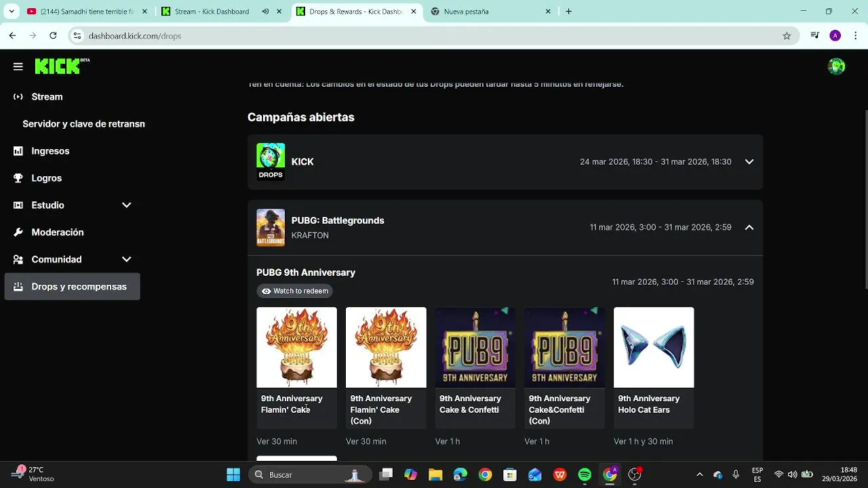
Task: Expand the Estudio submenu chevron
Action: pos(126,205)
